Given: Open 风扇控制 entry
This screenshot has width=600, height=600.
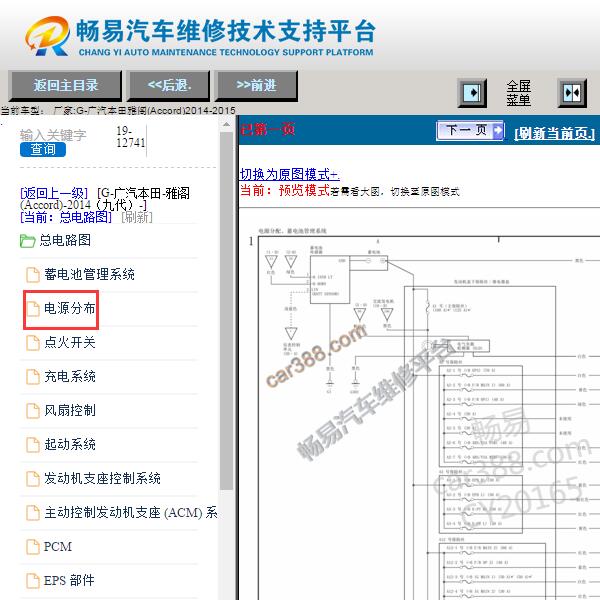Looking at the screenshot, I should pyautogui.click(x=70, y=410).
